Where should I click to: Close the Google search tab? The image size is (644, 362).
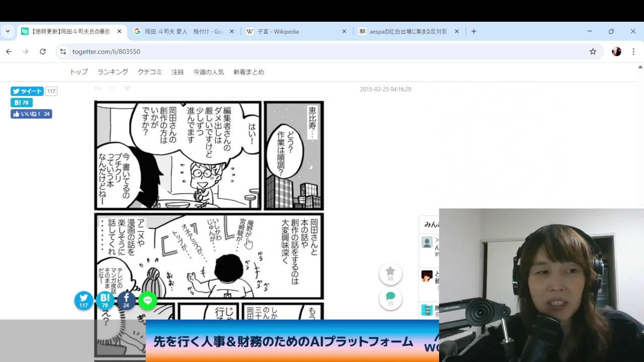pyautogui.click(x=231, y=31)
